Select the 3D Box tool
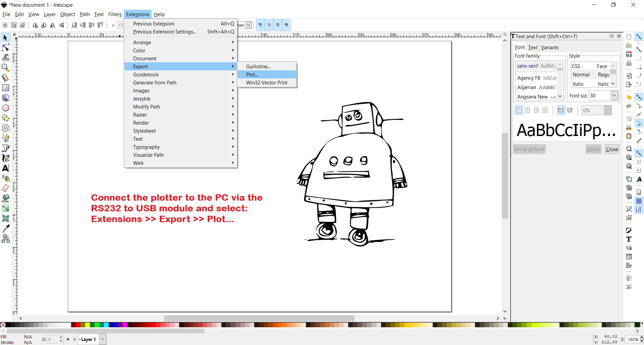Image resolution: width=644 pixels, height=345 pixels. click(x=6, y=98)
